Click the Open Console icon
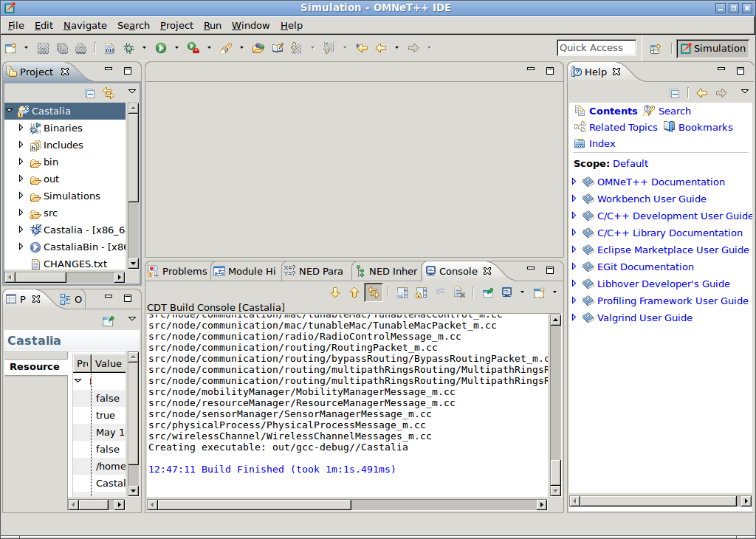 click(539, 292)
